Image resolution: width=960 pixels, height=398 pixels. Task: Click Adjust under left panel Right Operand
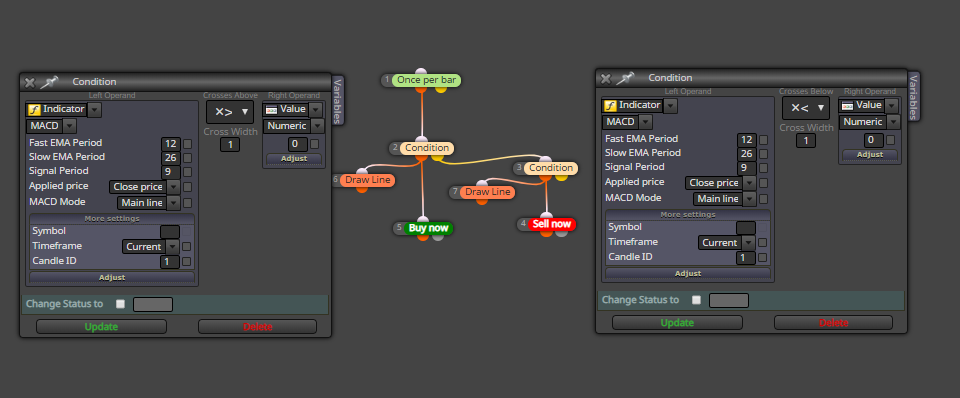294,159
